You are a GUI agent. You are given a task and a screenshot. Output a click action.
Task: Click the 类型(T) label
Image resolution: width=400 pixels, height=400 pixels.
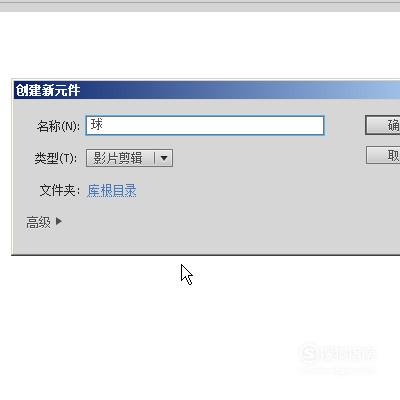(x=56, y=158)
